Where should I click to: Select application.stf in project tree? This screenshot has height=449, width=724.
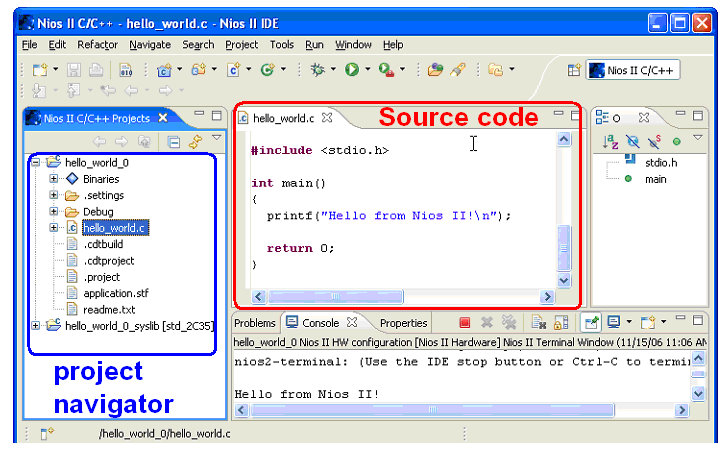click(x=116, y=293)
